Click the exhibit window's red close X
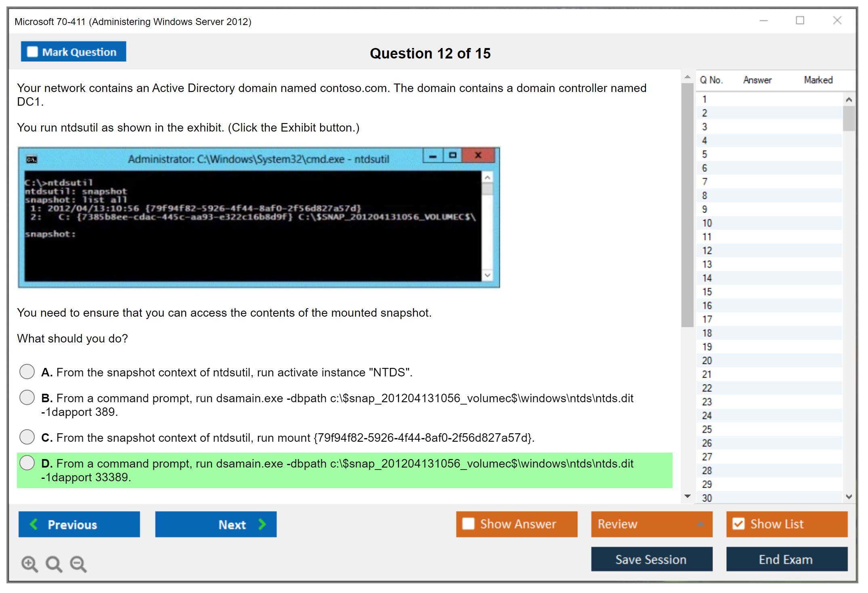The image size is (868, 593). point(478,155)
